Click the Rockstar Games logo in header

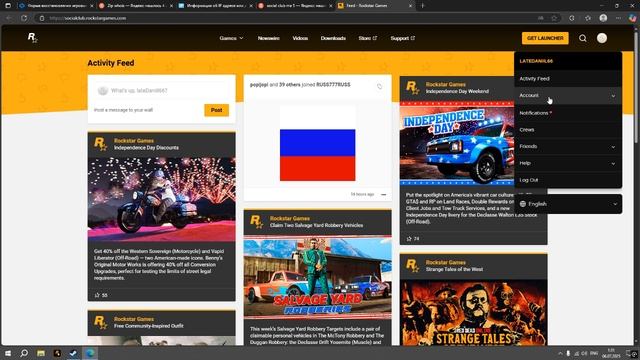[x=33, y=38]
